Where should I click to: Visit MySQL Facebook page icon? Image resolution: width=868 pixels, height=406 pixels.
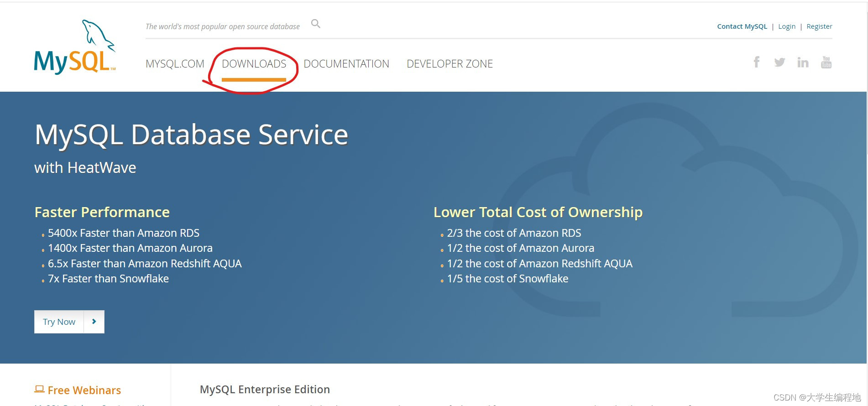pyautogui.click(x=757, y=62)
